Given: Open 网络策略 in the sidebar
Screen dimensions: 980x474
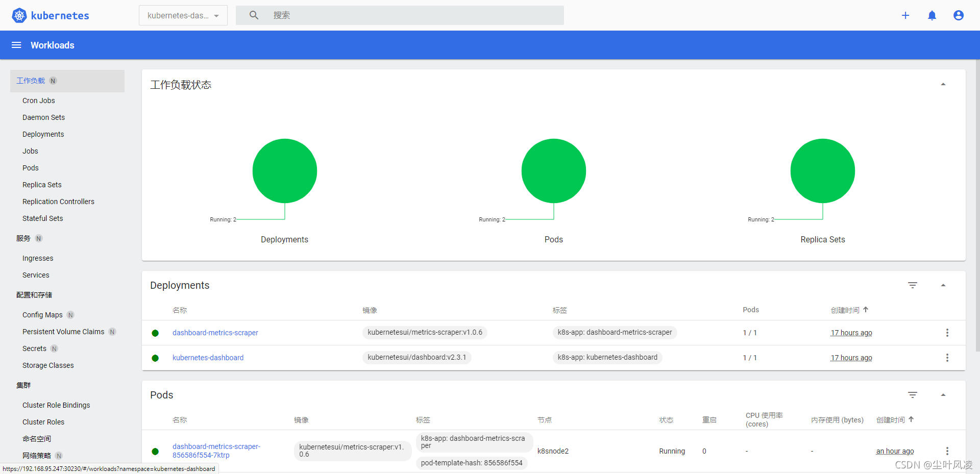Looking at the screenshot, I should click(37, 456).
